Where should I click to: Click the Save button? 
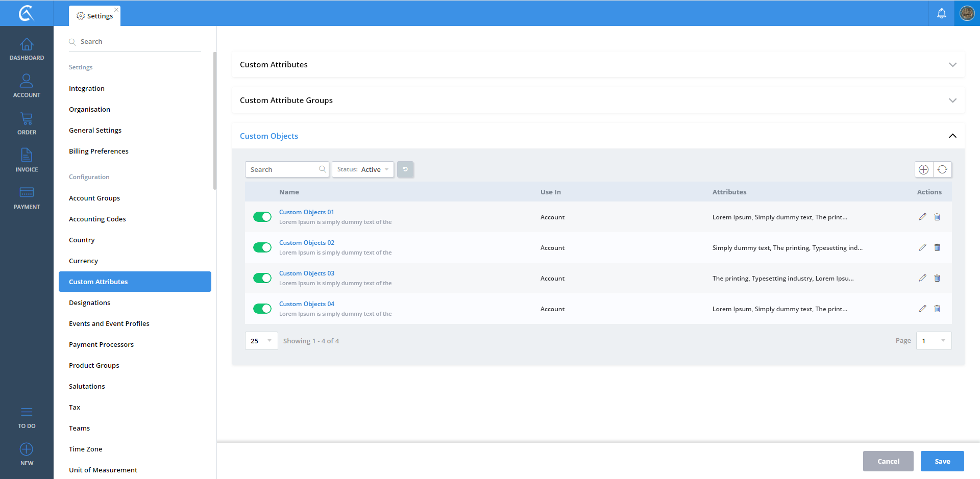942,461
